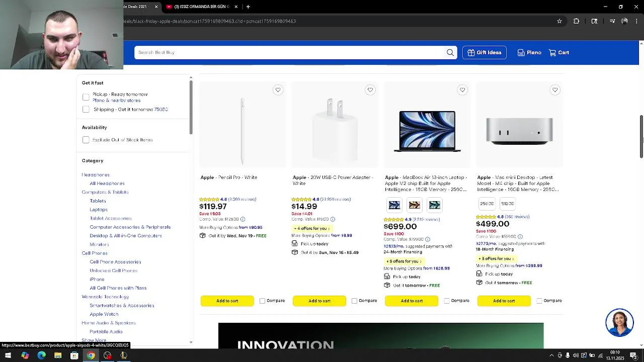Click into the Search Best Buy field
Image resolution: width=644 pixels, height=362 pixels.
290,52
